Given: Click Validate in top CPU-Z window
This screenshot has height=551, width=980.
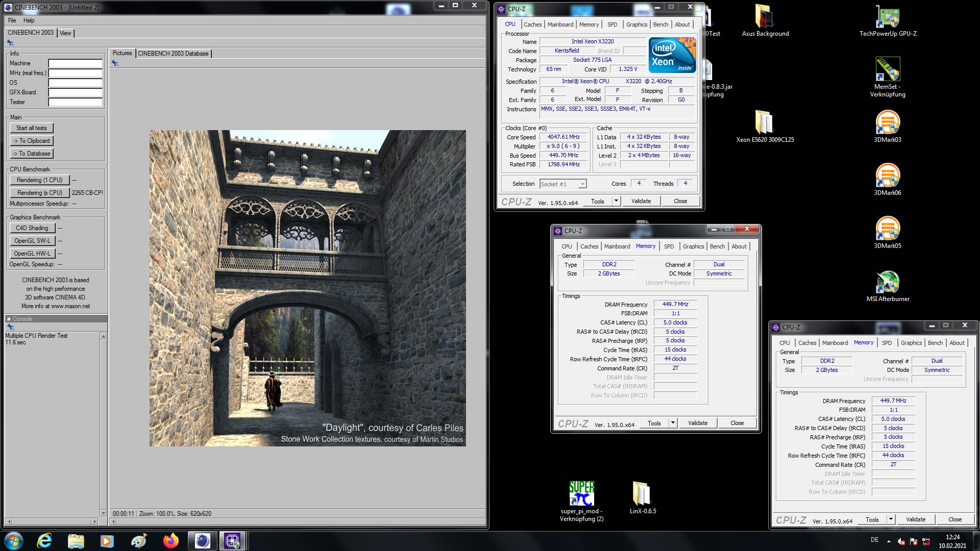Looking at the screenshot, I should click(x=641, y=201).
